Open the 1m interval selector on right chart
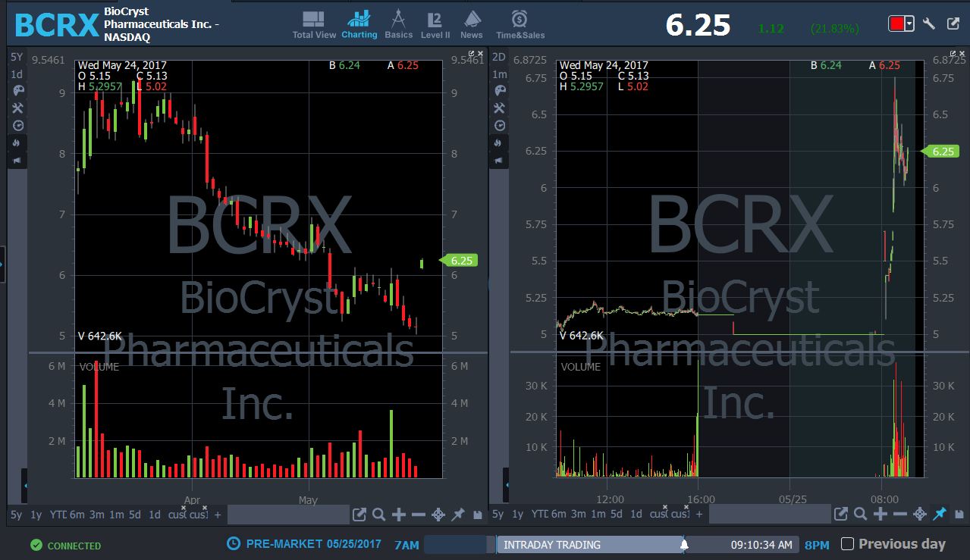The width and height of the screenshot is (970, 560). point(499,74)
